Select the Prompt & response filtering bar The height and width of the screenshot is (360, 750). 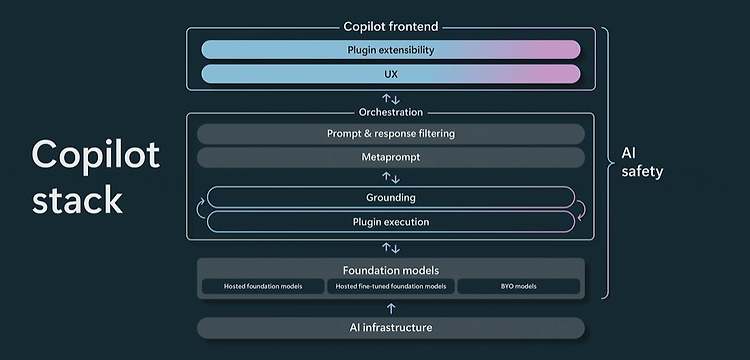pos(390,134)
